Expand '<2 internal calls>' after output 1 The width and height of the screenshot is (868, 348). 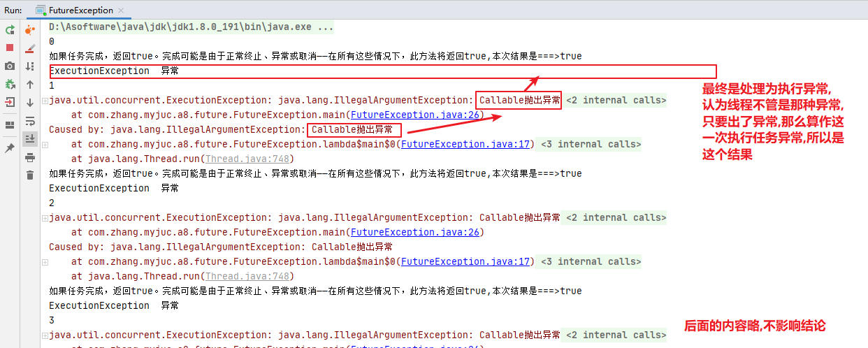615,100
